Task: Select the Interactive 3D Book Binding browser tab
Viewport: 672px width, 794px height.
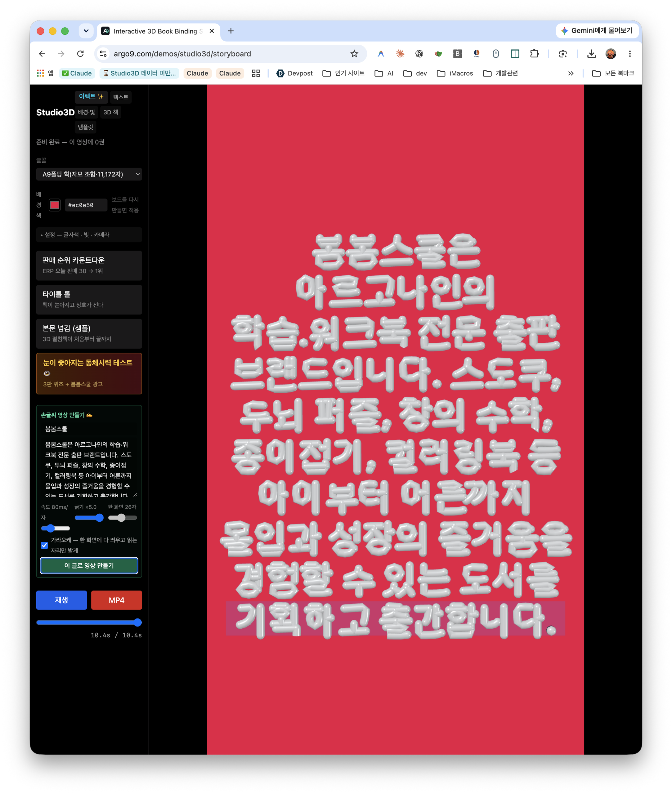Action: [158, 31]
